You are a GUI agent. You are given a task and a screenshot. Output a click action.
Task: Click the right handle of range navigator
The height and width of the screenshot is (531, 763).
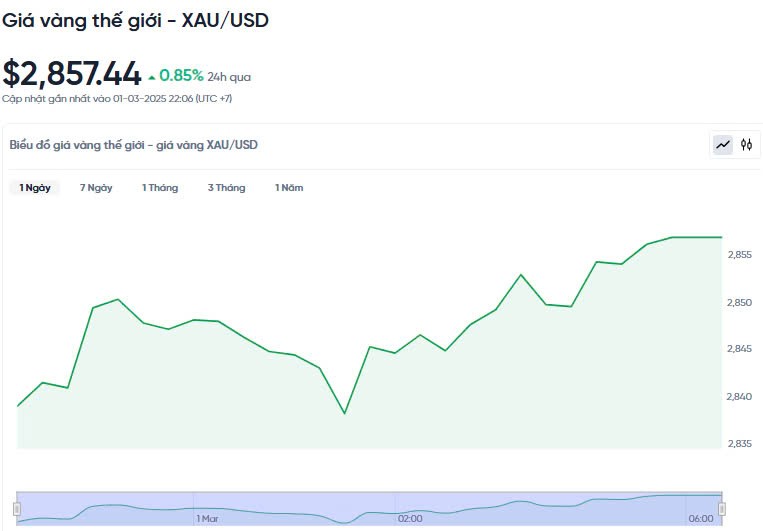[x=722, y=509]
